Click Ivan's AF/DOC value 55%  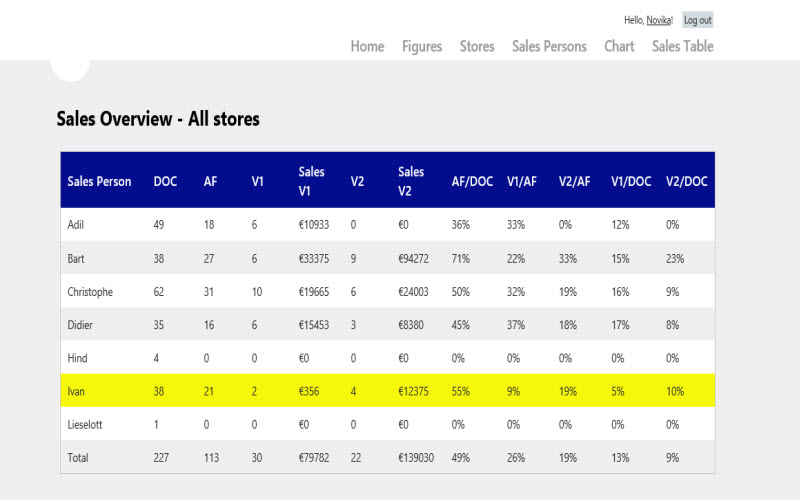tap(460, 391)
